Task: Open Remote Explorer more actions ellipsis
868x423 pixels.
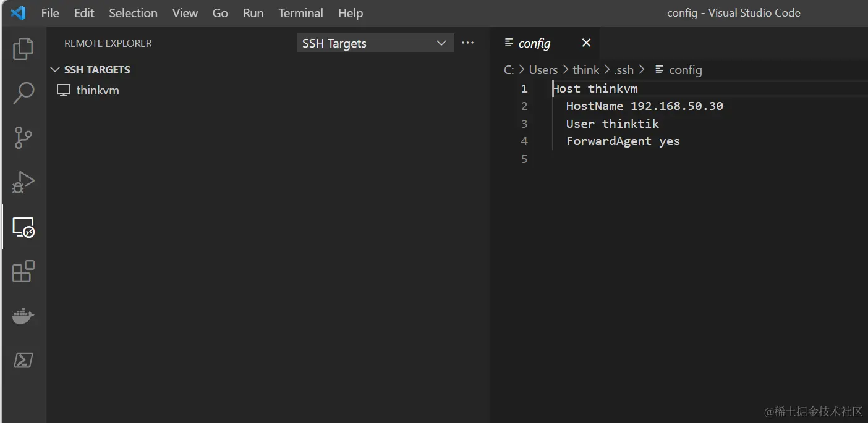Action: coord(468,43)
